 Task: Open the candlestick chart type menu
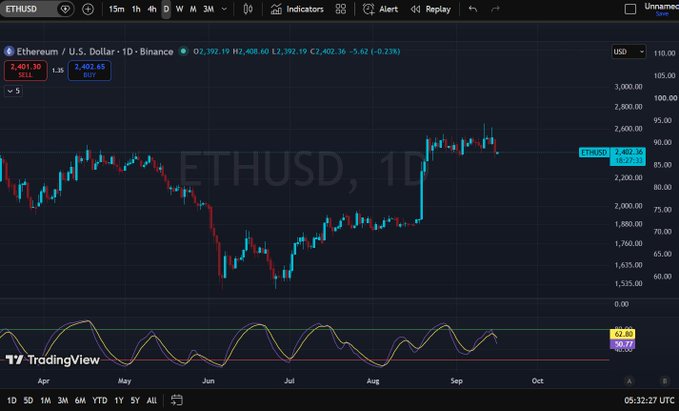[x=248, y=9]
